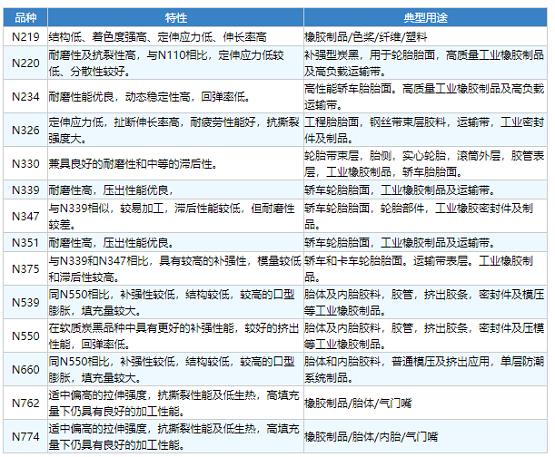Viewport: 555px width, 457px height.
Task: Click the 典型用途 column header
Action: (425, 18)
